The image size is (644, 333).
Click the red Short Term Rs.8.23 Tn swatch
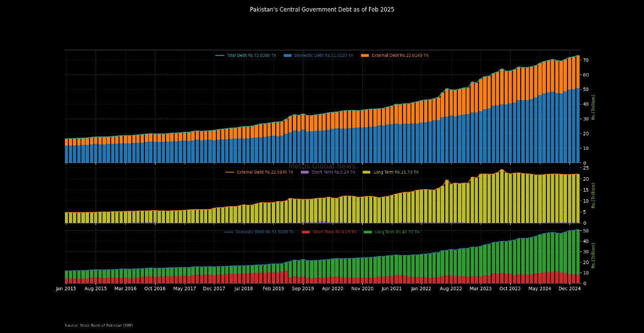[306, 232]
